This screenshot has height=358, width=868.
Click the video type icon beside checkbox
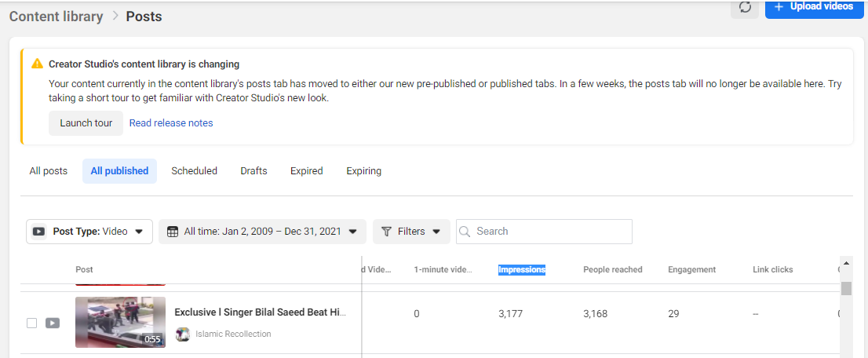point(53,323)
